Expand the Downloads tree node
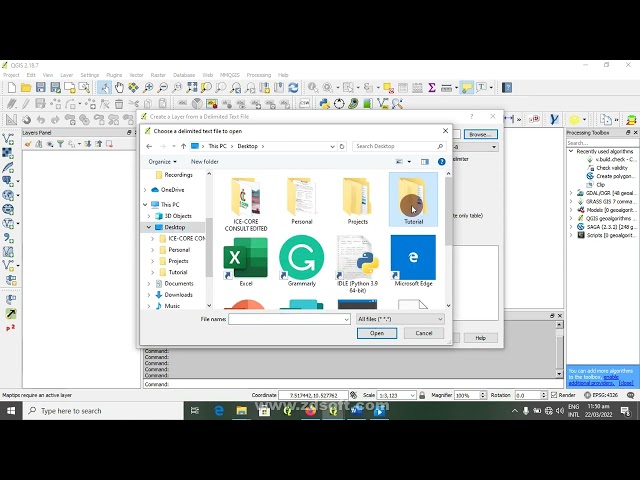 (149, 295)
